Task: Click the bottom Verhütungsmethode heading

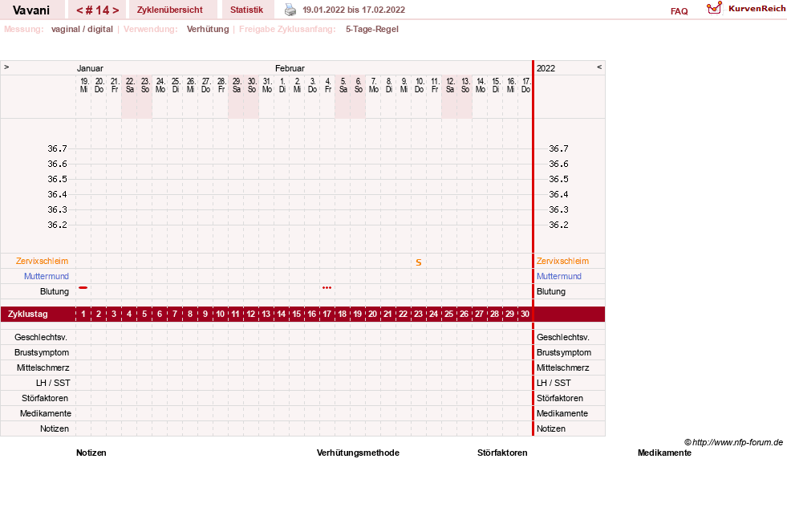Action: [x=358, y=453]
